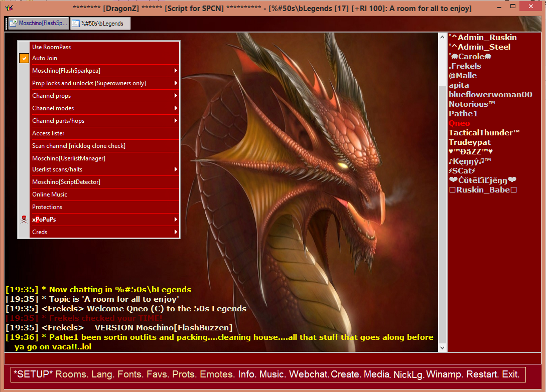546x392 pixels.
Task: Toggle the Auto Join checkmark
Action: [24, 58]
